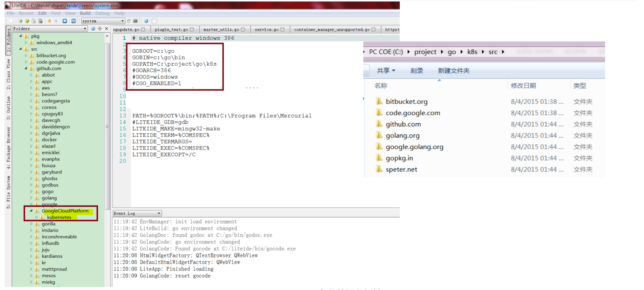Open the File System side tab

(x=8, y=192)
